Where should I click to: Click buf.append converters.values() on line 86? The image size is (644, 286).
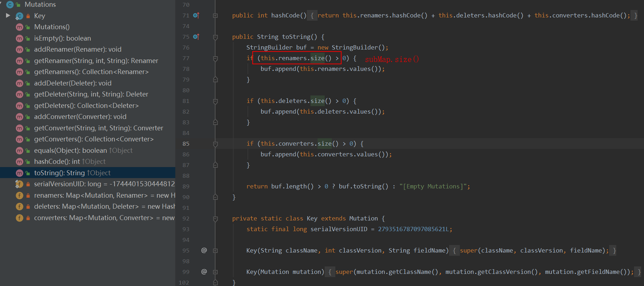(x=326, y=155)
